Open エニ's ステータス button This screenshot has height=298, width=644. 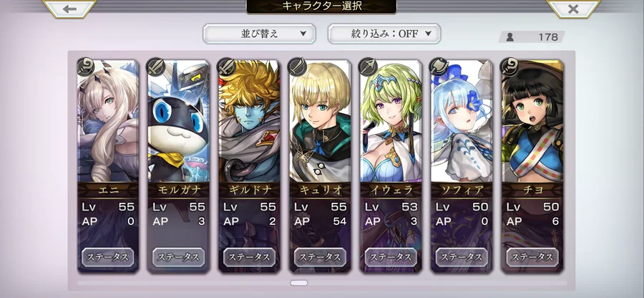pos(107,257)
